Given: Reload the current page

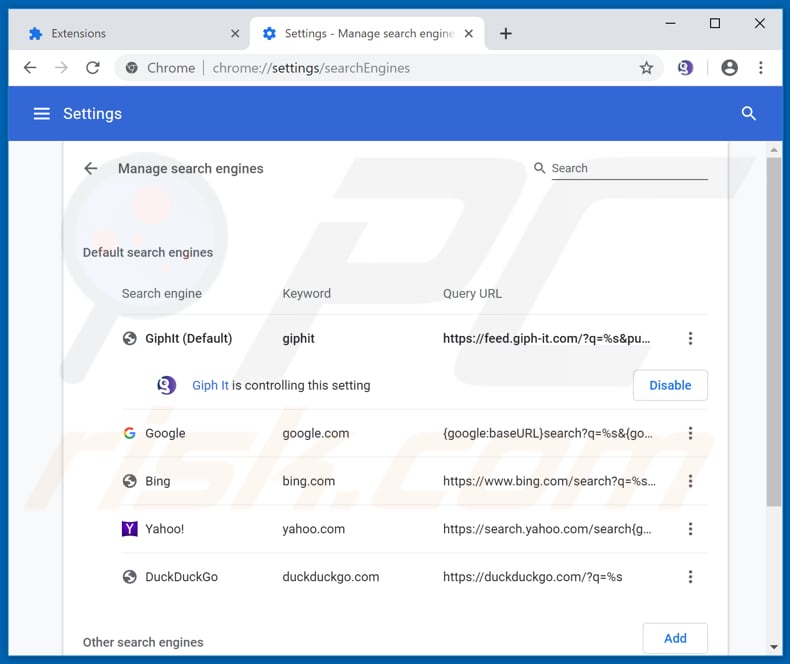Looking at the screenshot, I should (x=93, y=68).
